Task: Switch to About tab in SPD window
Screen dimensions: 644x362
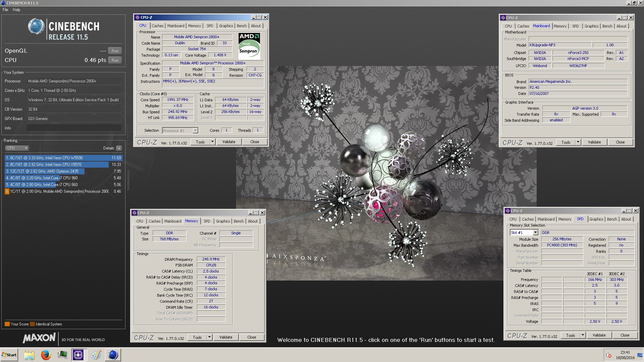Action: click(x=626, y=219)
